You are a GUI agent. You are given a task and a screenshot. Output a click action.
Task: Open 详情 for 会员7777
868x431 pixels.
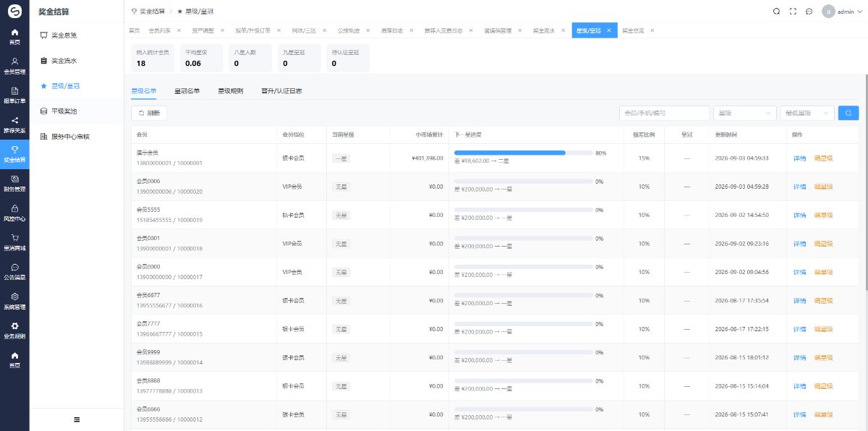799,329
